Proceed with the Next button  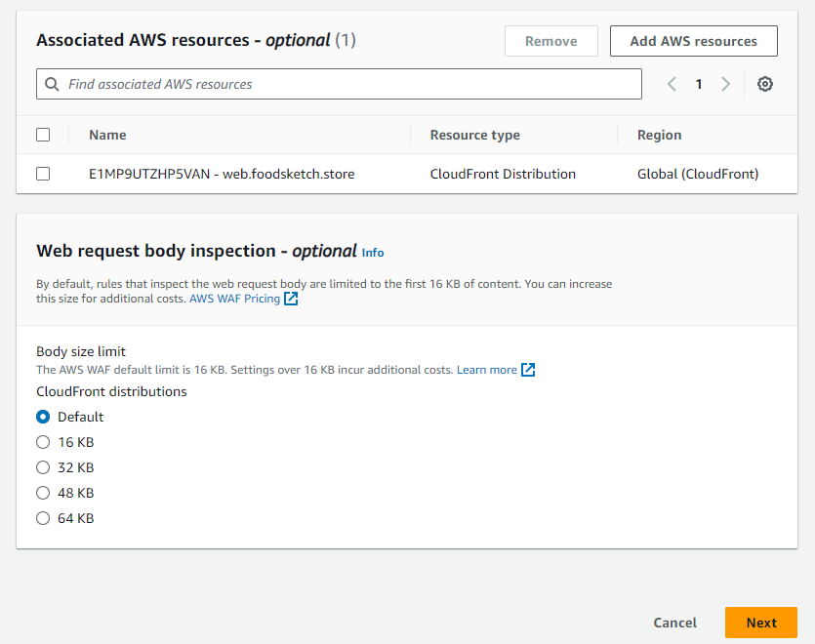point(760,623)
